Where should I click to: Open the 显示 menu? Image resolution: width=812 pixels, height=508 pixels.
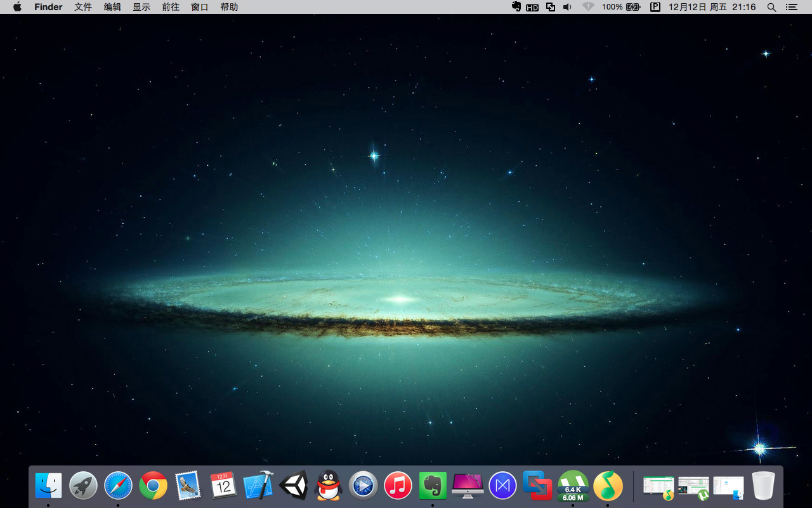click(x=141, y=7)
